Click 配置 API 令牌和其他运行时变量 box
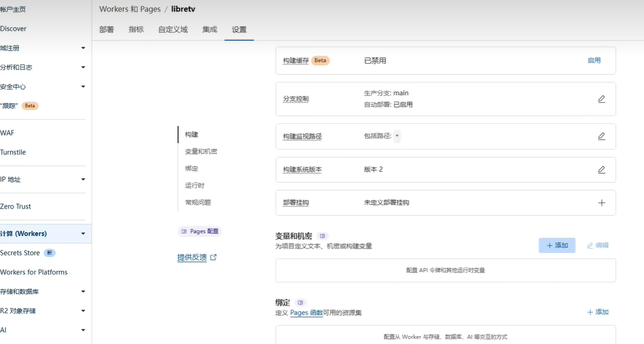 446,270
